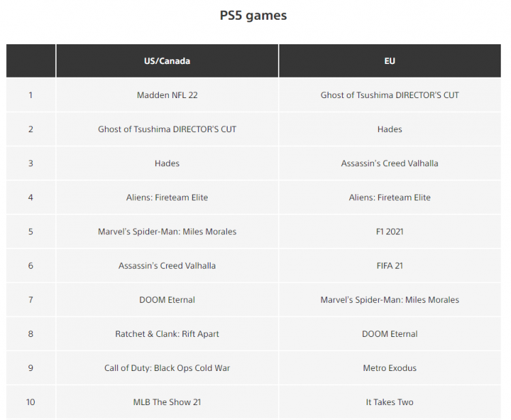Screen dimensions: 511x420
Task: Click Madden NFL 22 in US/Canada column
Action: [167, 95]
